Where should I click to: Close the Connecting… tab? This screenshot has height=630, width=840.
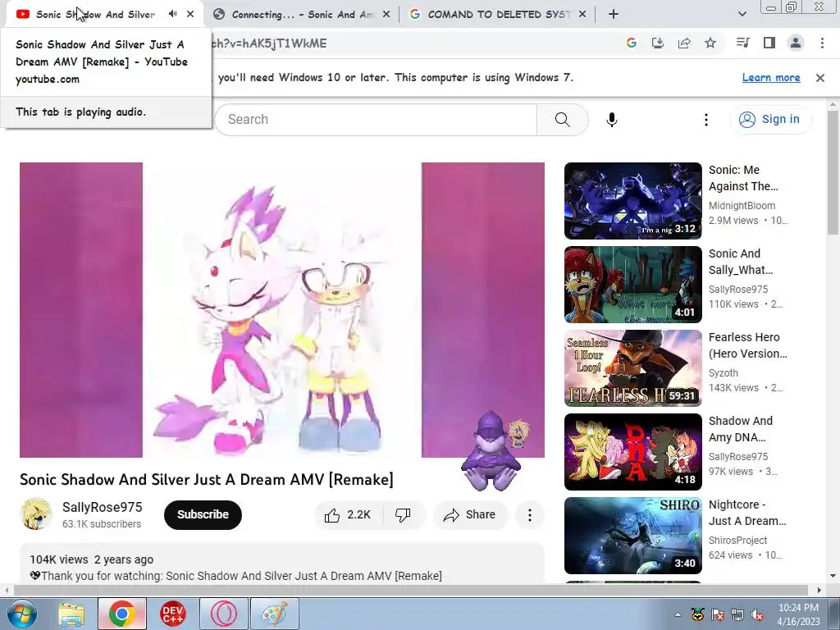(x=386, y=15)
